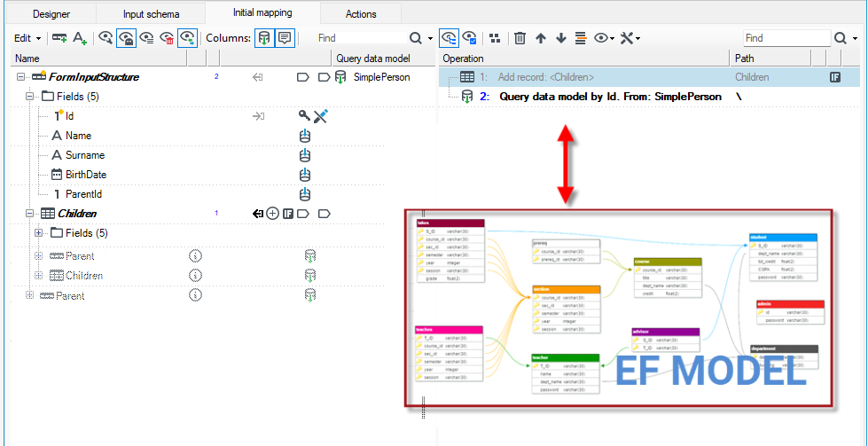This screenshot has height=446, width=868.
Task: Select the Surname field row
Action: (197, 155)
